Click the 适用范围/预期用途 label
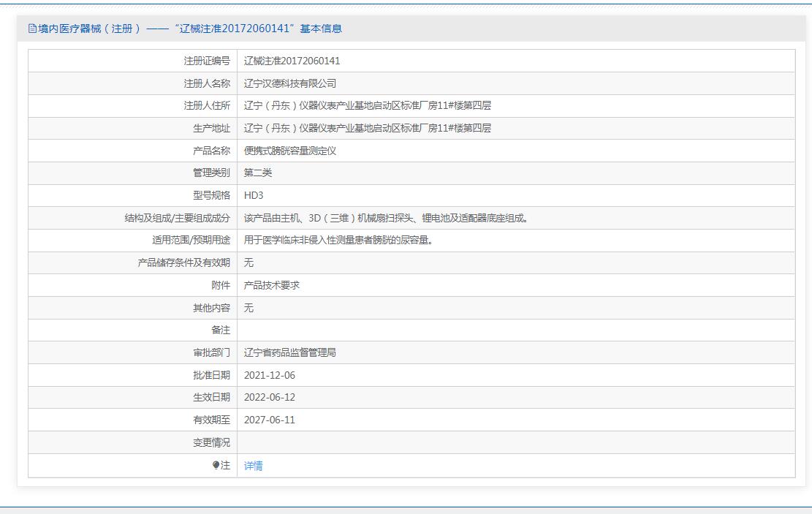Screen dimensions: 812x514 point(191,241)
